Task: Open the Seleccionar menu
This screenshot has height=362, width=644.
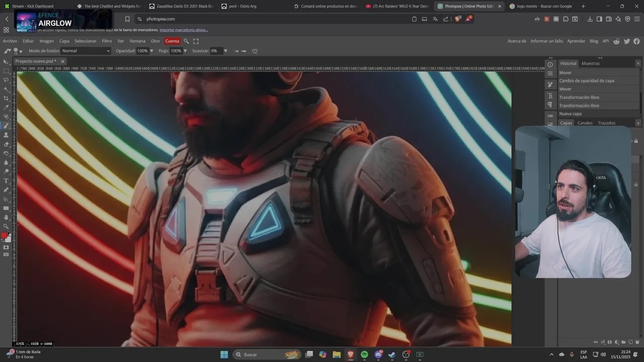Action: 86,41
